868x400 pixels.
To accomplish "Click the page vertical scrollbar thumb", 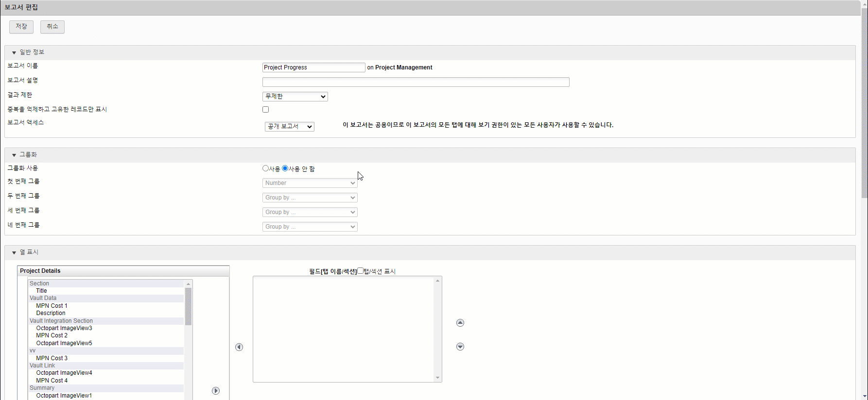I will coord(865,103).
